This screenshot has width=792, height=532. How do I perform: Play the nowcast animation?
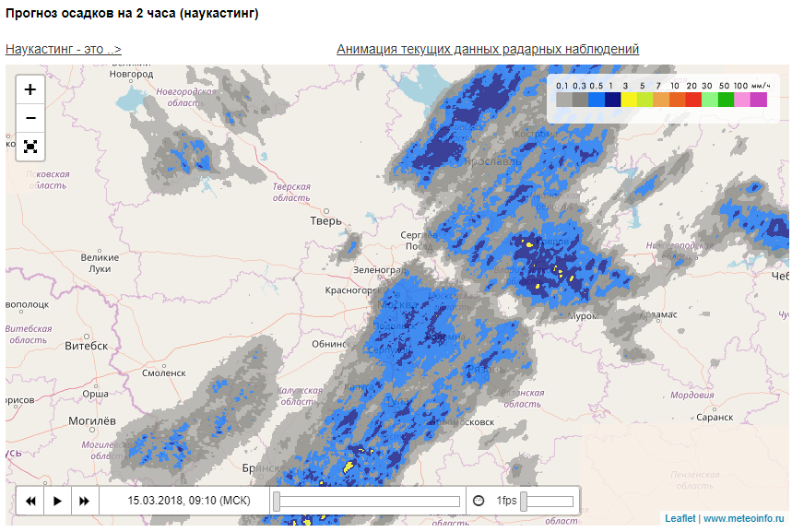(57, 501)
